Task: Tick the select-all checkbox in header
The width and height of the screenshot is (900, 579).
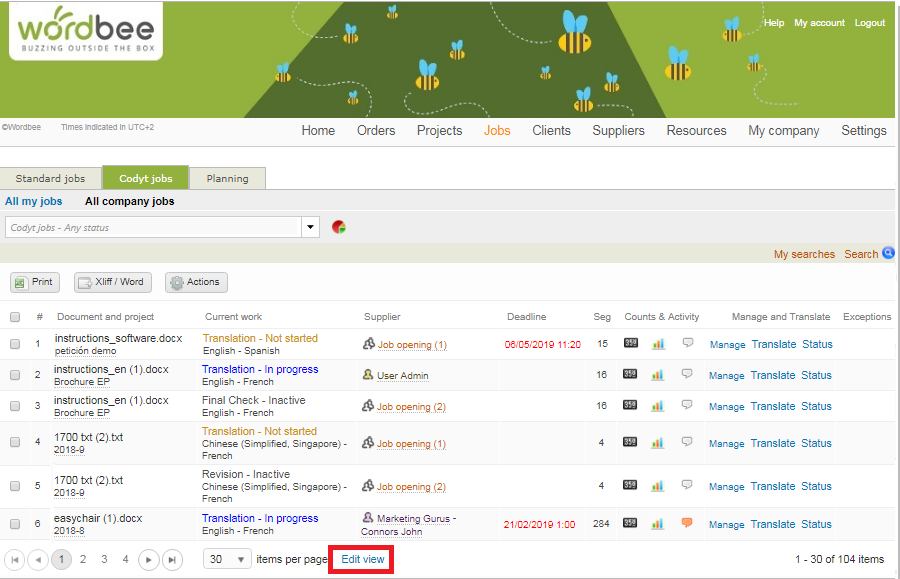Action: pos(13,316)
